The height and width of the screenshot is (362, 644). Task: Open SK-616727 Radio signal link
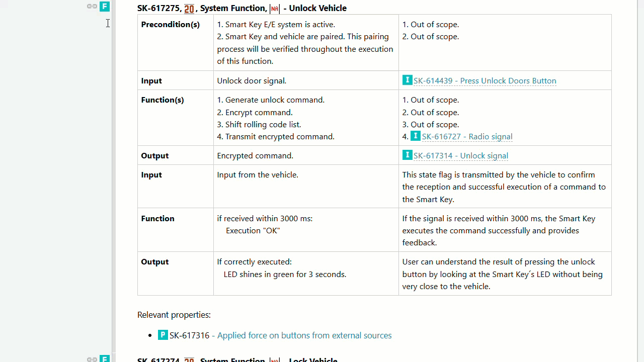pos(467,137)
